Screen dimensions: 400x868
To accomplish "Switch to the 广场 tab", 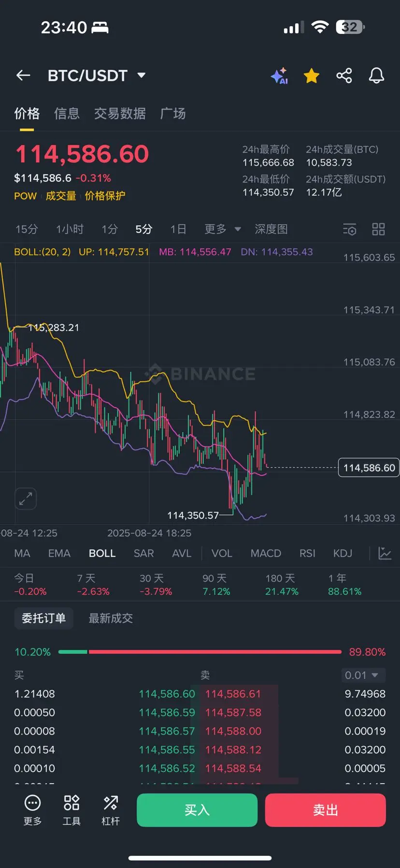I will (173, 114).
